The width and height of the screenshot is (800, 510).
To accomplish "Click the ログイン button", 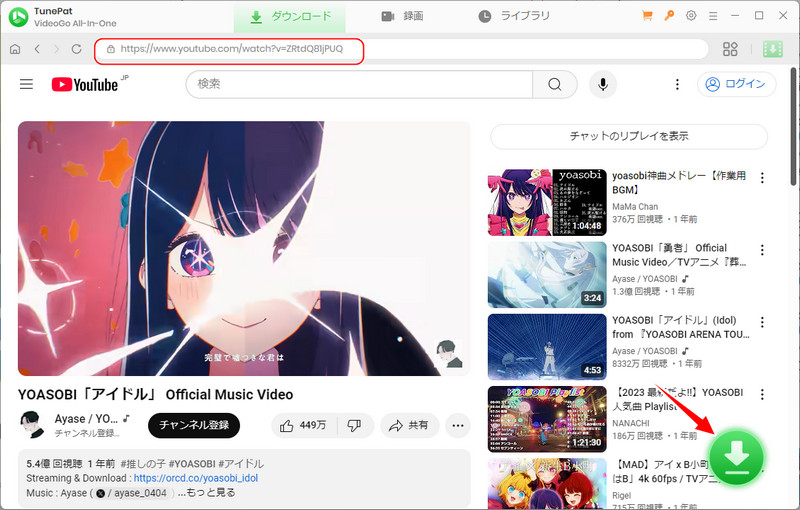I will tap(736, 84).
